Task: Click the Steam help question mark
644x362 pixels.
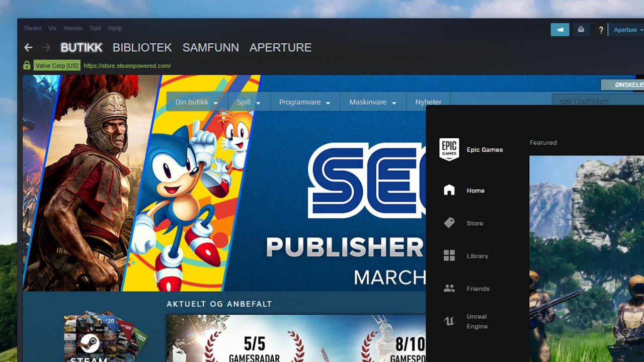Action: tap(601, 30)
